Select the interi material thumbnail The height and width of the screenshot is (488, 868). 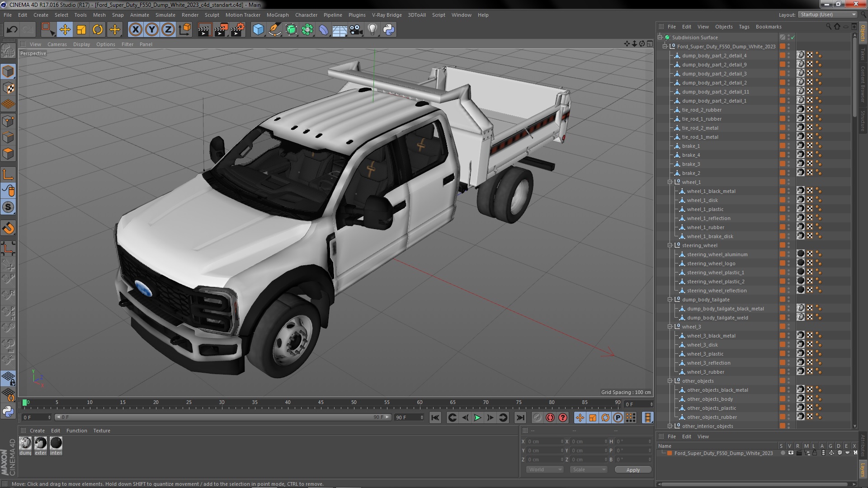[x=56, y=443]
